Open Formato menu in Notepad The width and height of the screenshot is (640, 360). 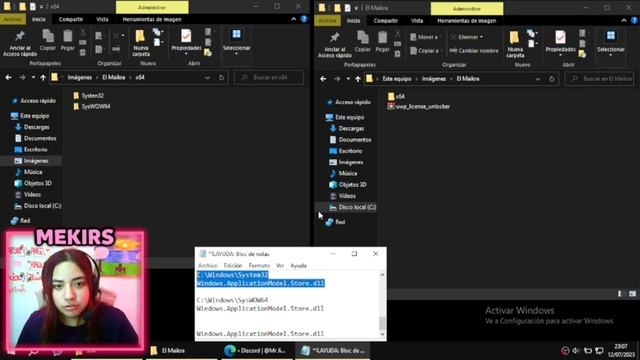click(x=259, y=265)
